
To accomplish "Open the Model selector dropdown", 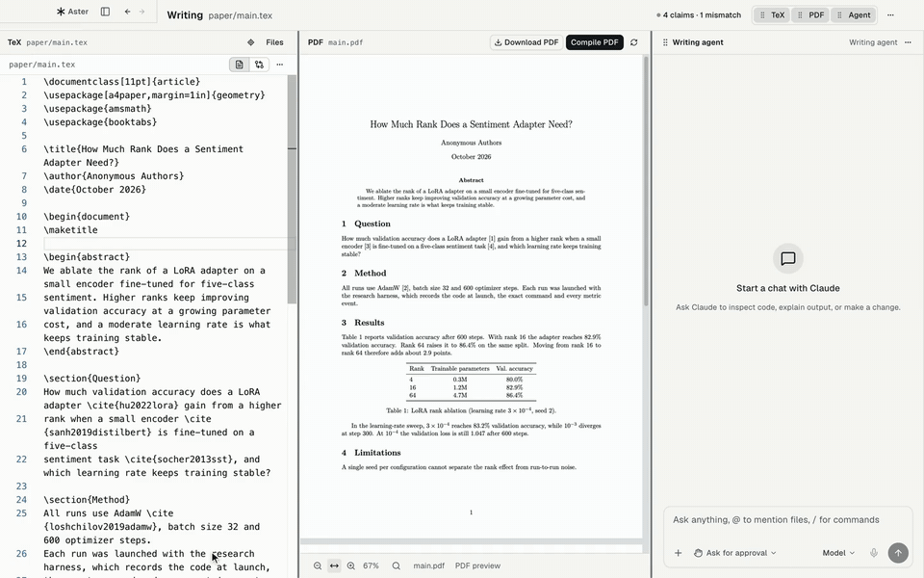I will point(838,553).
